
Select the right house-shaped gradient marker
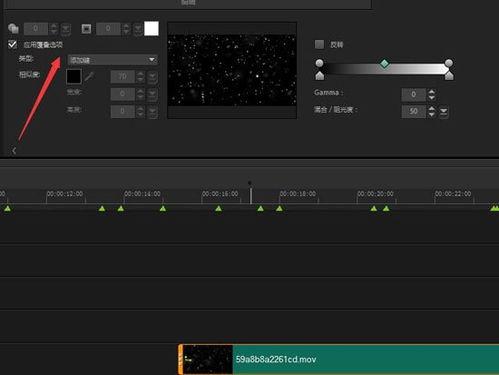[x=449, y=76]
